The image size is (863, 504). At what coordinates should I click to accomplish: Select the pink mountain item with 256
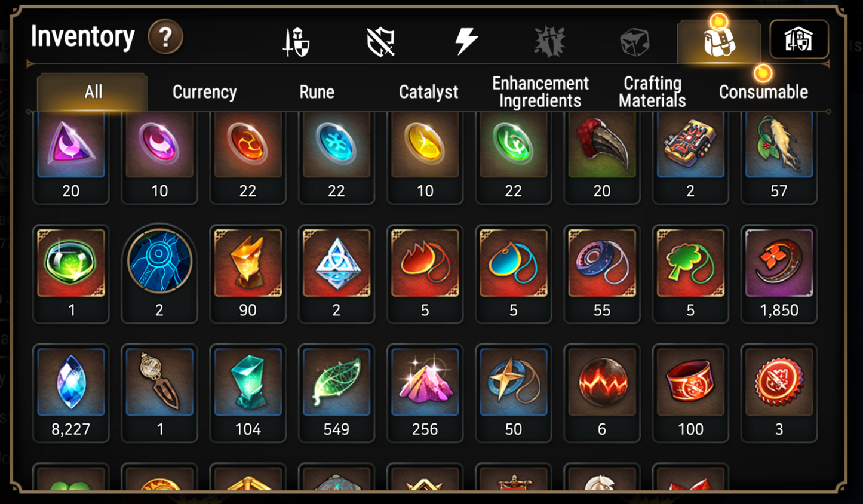click(x=425, y=393)
